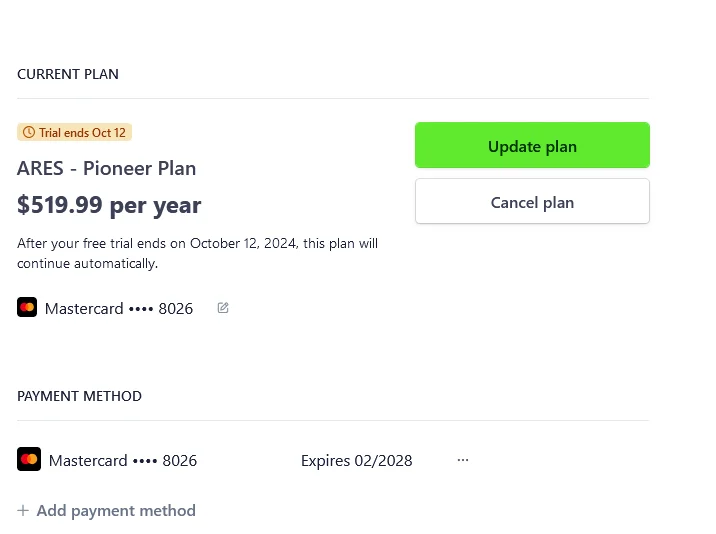Image resolution: width=716 pixels, height=534 pixels.
Task: Select the Mastercard 8026 label beside Expires
Action: click(123, 460)
